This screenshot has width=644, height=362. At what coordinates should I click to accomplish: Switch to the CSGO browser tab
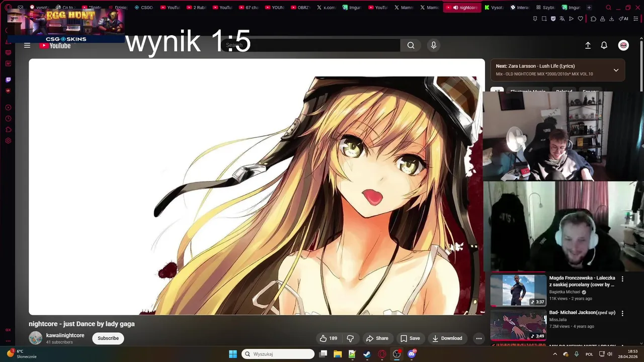pos(144,8)
